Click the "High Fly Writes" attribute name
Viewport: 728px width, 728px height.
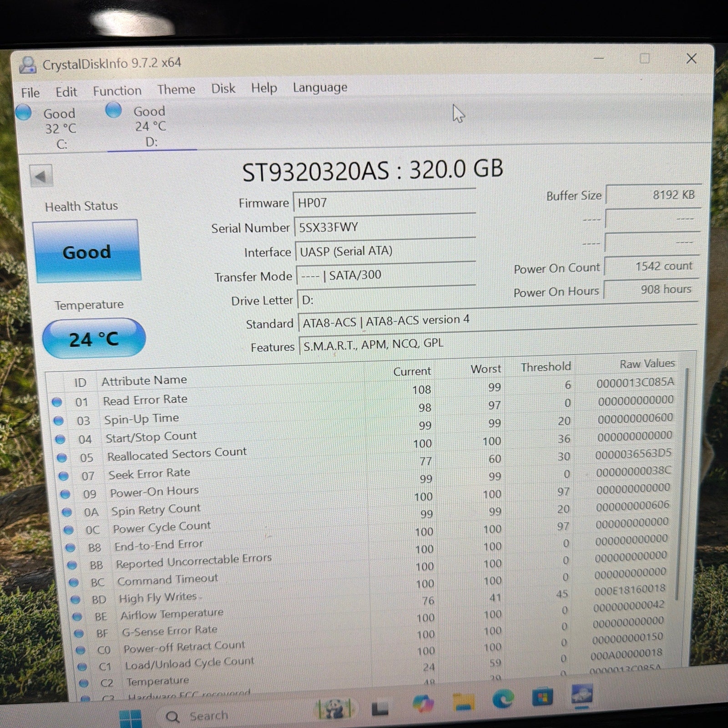[158, 597]
